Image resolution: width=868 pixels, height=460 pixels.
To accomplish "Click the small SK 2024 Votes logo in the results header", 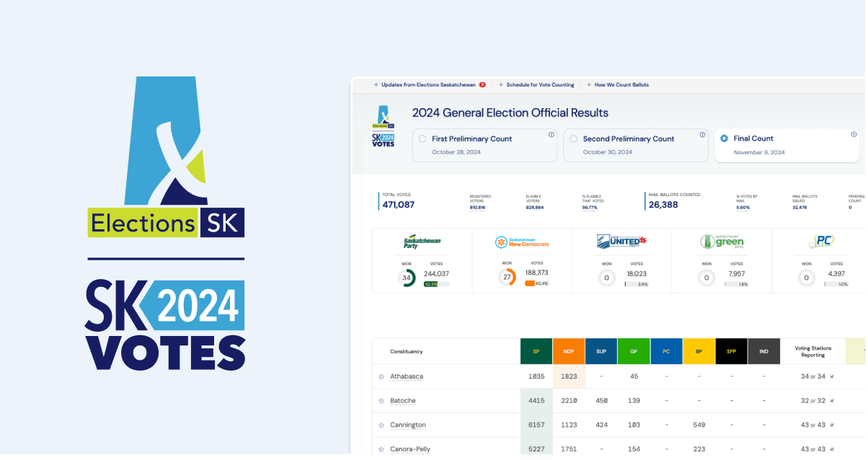I will pos(383,140).
